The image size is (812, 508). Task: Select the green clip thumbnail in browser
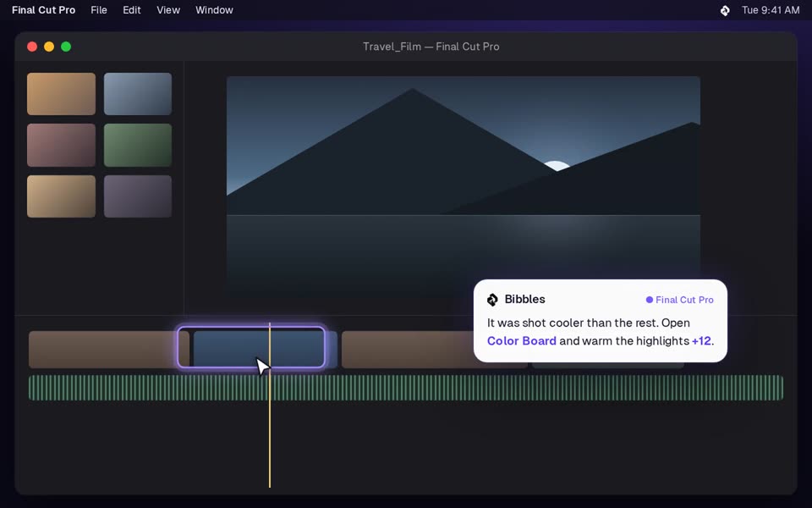coord(138,145)
